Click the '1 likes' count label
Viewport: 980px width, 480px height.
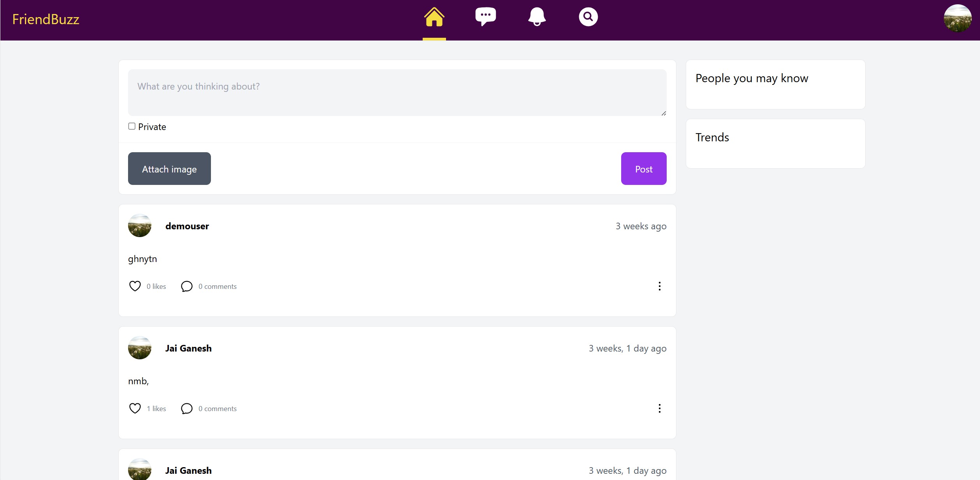tap(156, 409)
